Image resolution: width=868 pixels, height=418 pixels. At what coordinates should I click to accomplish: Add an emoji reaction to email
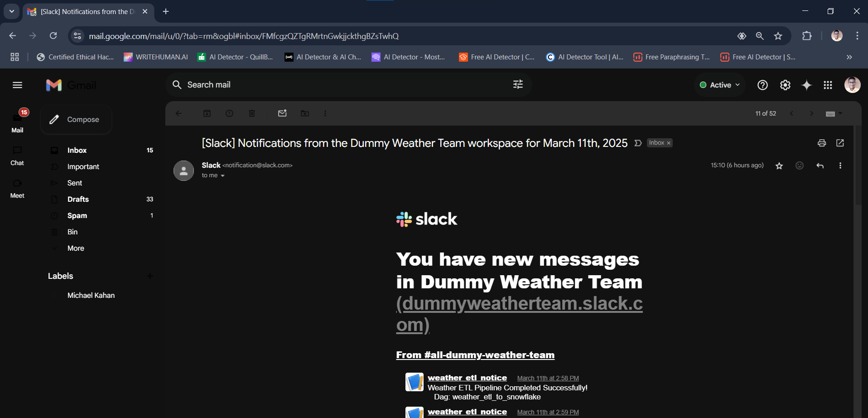pyautogui.click(x=800, y=165)
